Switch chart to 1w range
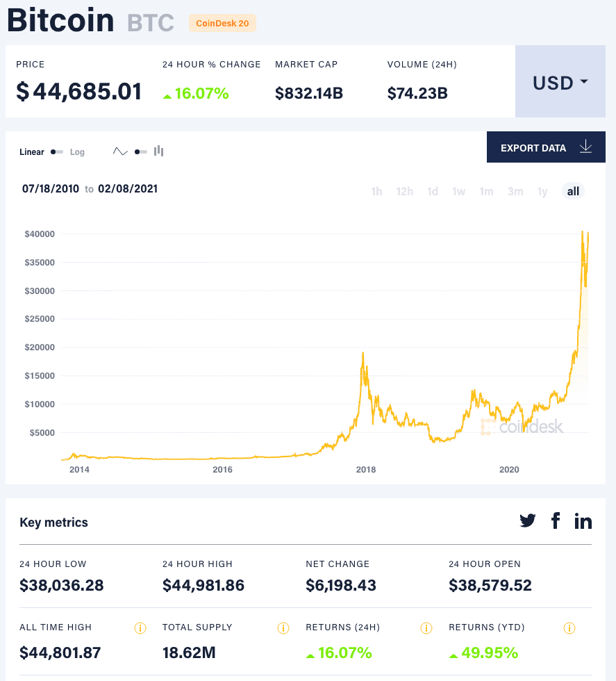The width and height of the screenshot is (616, 681). click(458, 191)
